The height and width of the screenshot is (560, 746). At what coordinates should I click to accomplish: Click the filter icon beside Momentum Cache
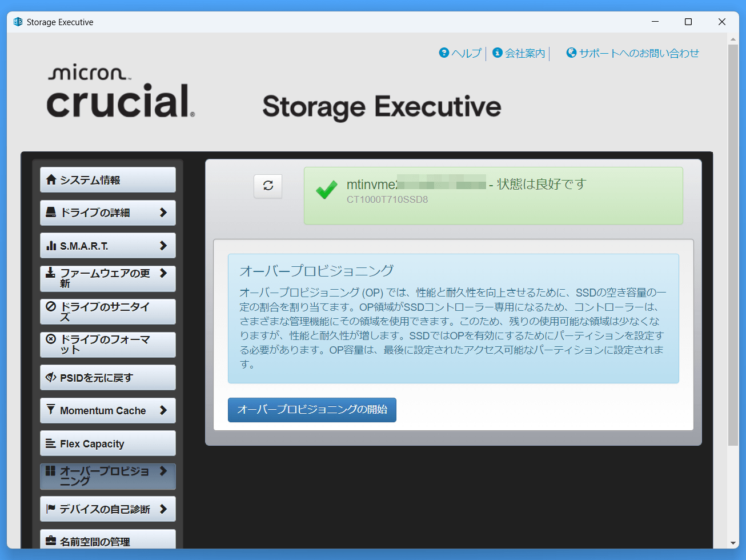[x=51, y=409]
